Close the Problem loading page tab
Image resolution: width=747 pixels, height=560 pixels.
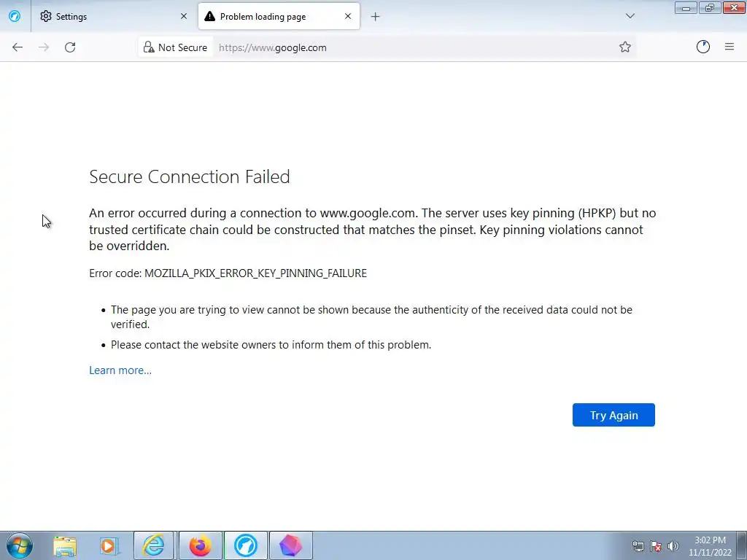pos(348,16)
